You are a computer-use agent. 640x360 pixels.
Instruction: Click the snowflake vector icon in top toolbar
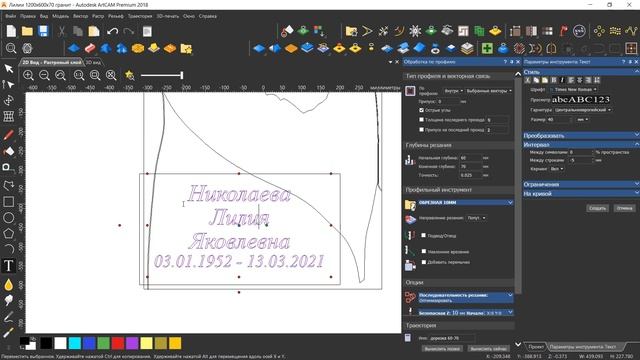point(415,31)
